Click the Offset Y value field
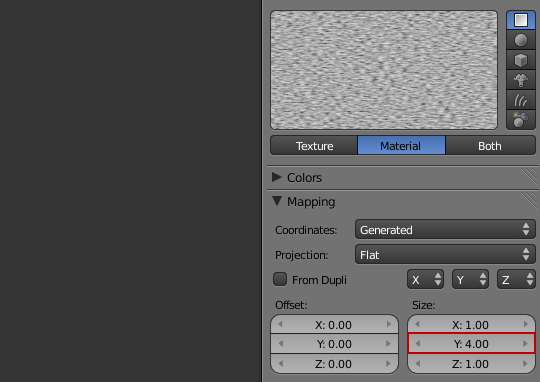This screenshot has height=382, width=540. coord(334,344)
